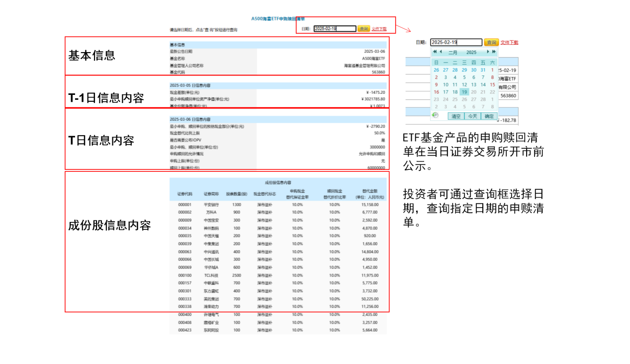
Task: Select day 31 from previous month row
Action: [x=483, y=70]
